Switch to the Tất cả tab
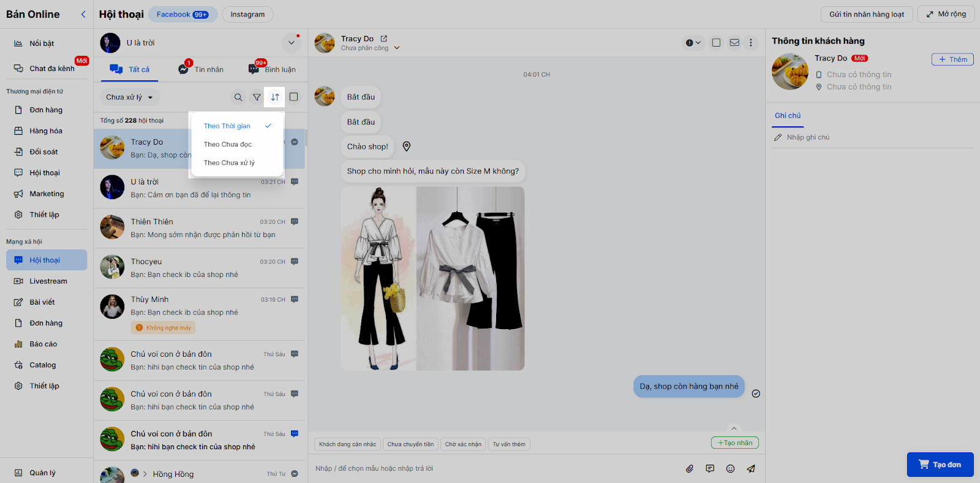This screenshot has height=483, width=980. click(130, 69)
